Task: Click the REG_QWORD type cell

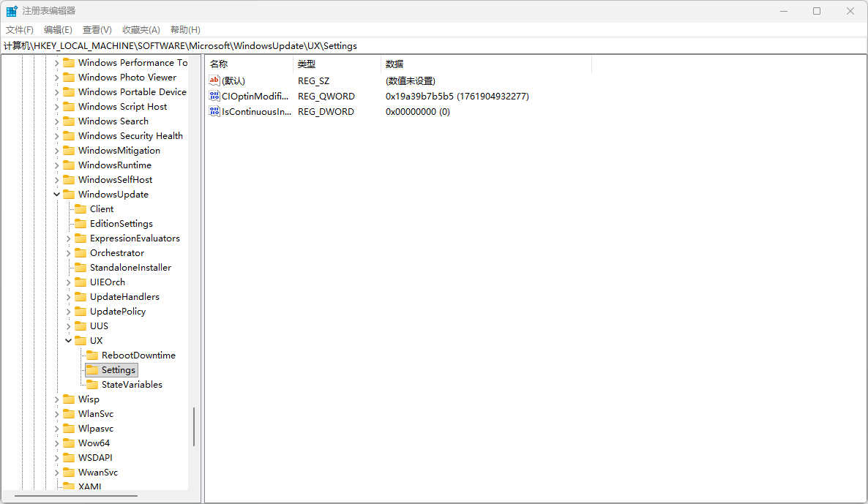Action: 326,97
